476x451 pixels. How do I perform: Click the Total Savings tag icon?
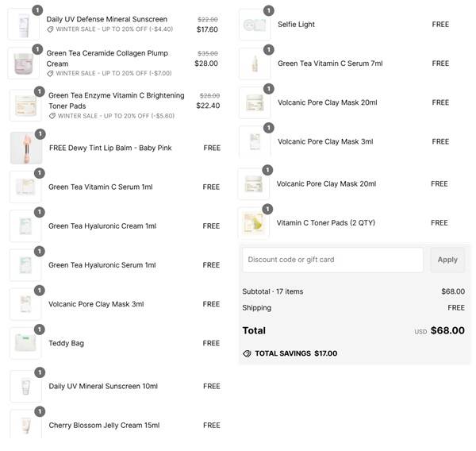tap(247, 353)
